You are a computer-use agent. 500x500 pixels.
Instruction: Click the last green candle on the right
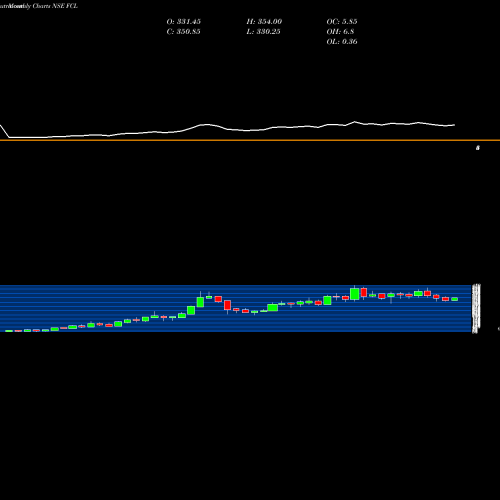[x=455, y=299]
